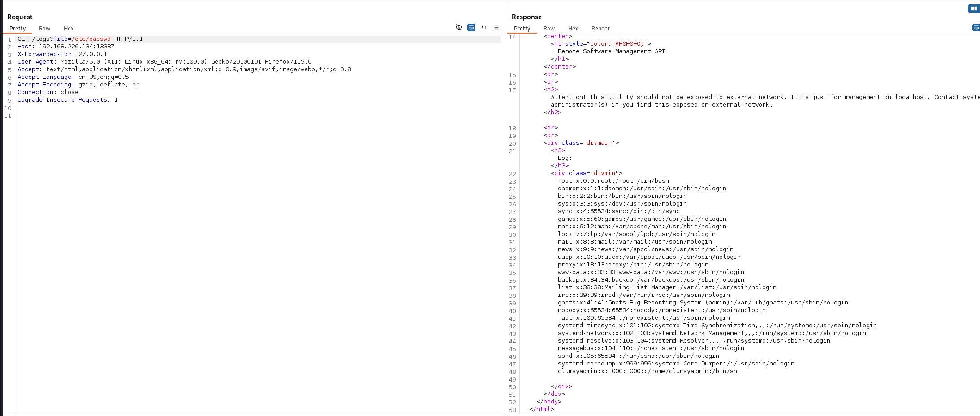Select the Response Pretty tab
The image size is (980, 416).
[x=522, y=28]
